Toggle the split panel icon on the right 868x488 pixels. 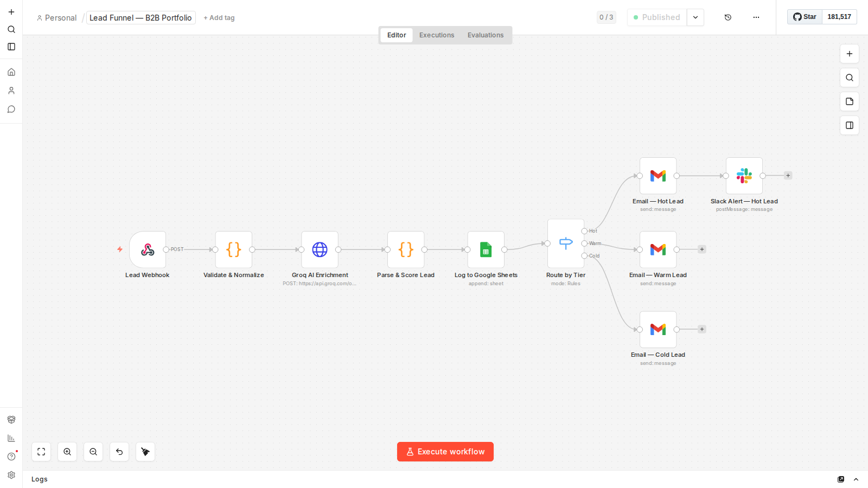(849, 125)
